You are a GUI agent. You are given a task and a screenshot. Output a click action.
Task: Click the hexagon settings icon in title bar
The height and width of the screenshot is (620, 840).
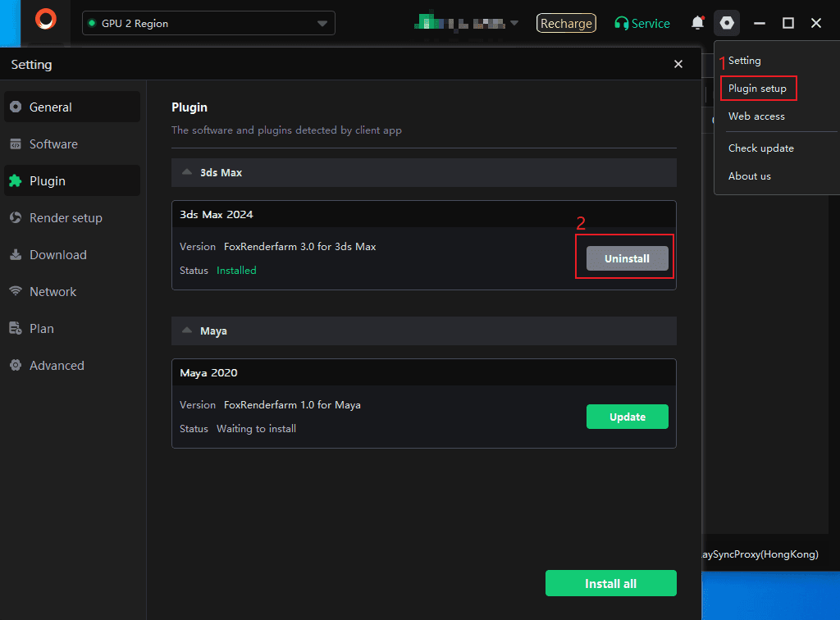point(727,23)
